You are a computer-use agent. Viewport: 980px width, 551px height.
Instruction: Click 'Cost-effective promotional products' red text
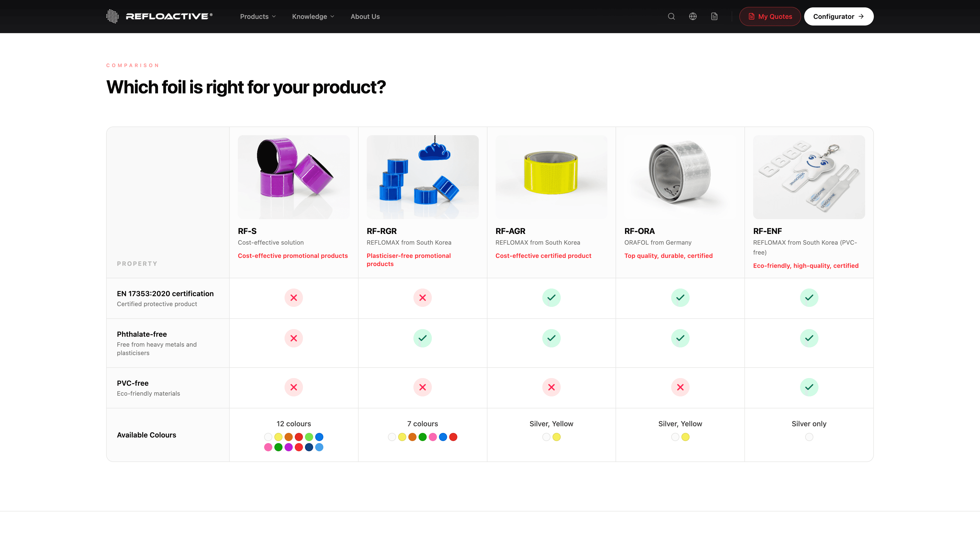292,256
